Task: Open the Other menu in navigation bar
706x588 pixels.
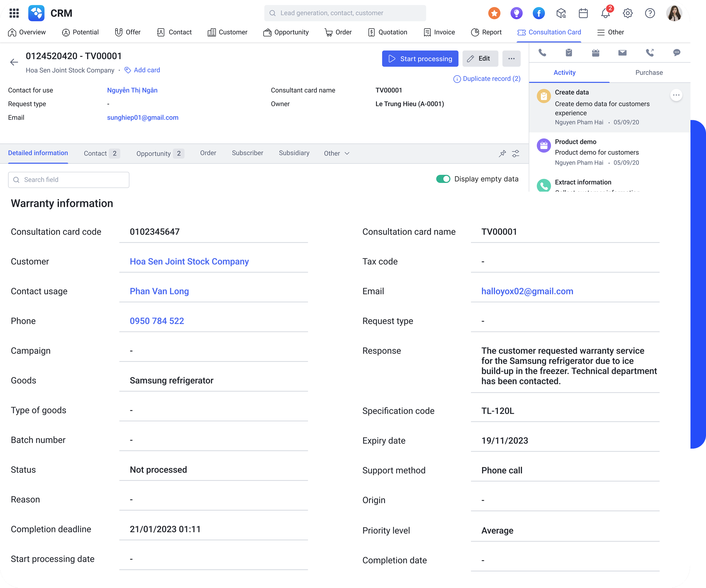Action: pos(610,32)
